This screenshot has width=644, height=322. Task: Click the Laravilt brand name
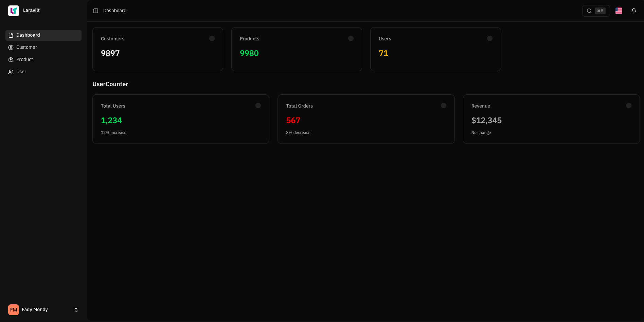[31, 10]
